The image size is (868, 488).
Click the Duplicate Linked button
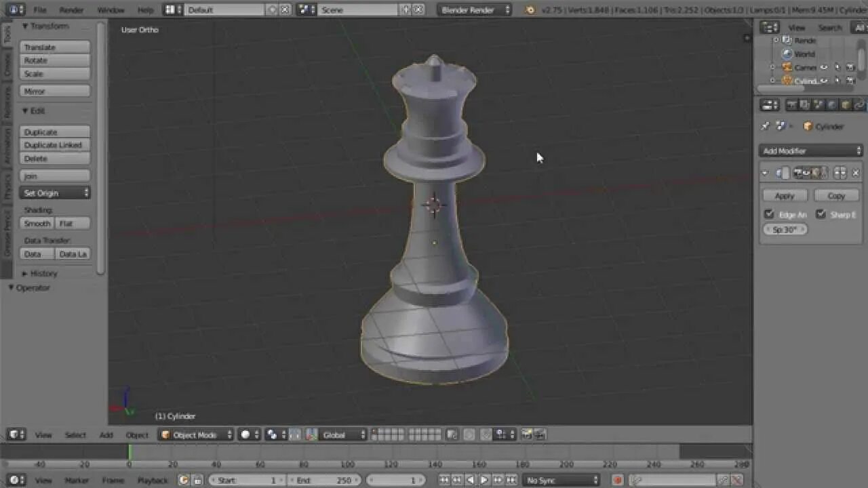click(55, 145)
